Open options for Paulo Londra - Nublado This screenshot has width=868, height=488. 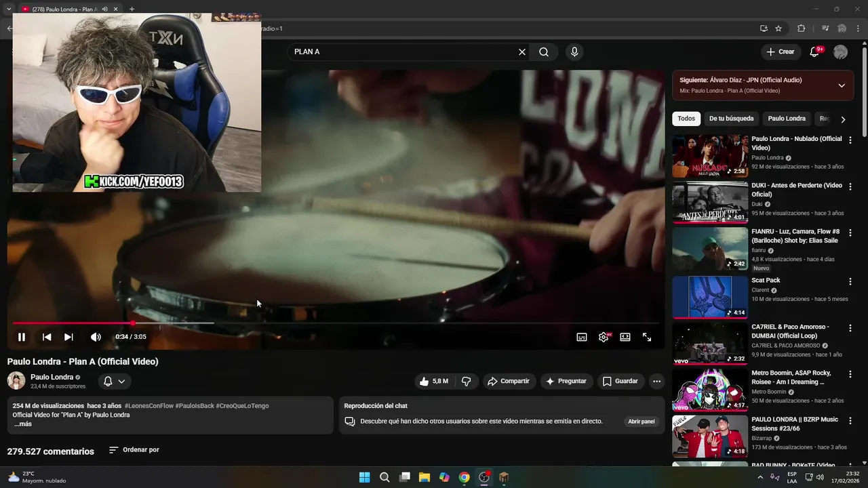point(850,140)
